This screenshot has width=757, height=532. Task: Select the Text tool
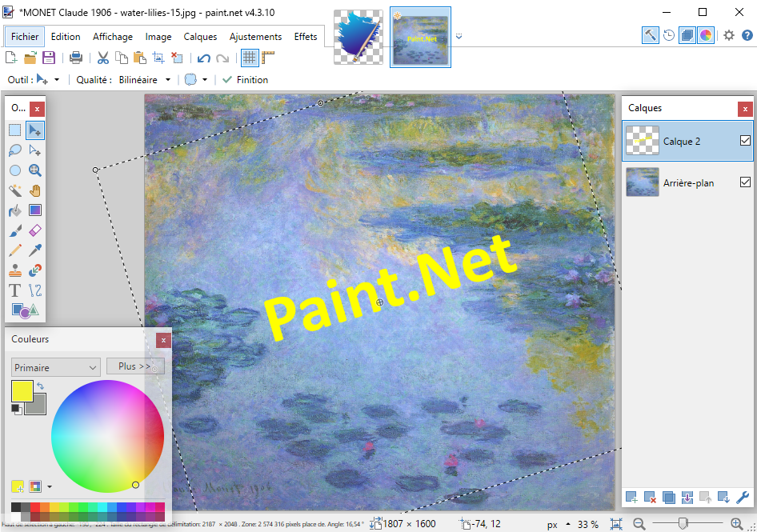15,290
